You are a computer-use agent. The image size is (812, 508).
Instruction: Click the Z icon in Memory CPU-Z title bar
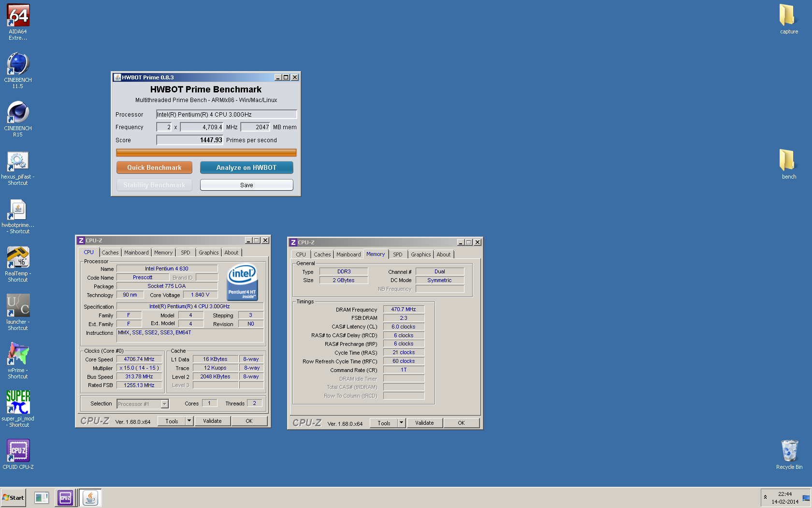[293, 242]
